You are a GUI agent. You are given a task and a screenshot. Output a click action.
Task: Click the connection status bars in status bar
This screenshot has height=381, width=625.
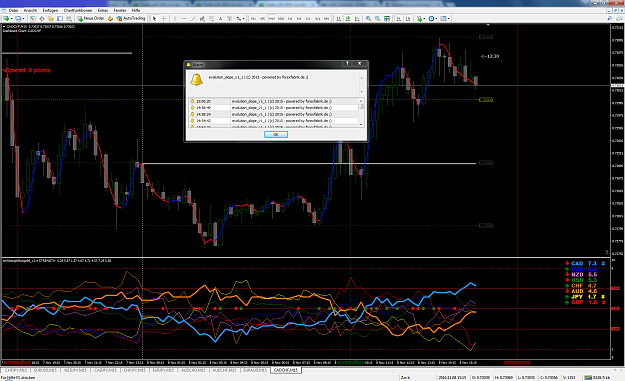(x=588, y=377)
